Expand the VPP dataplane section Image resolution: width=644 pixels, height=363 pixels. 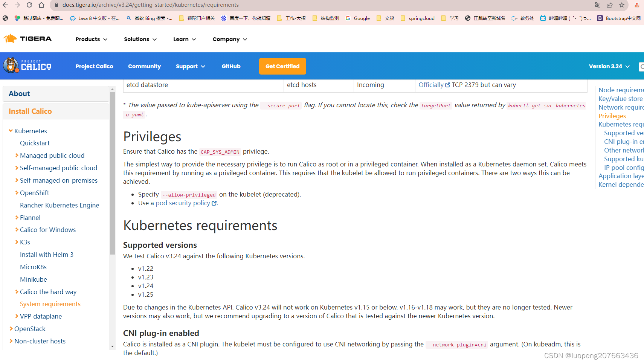[17, 316]
